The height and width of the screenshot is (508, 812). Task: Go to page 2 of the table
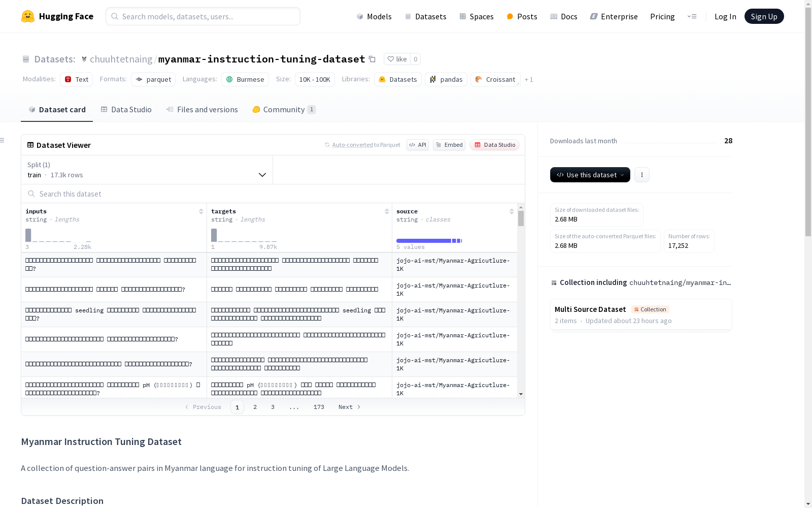tap(255, 407)
